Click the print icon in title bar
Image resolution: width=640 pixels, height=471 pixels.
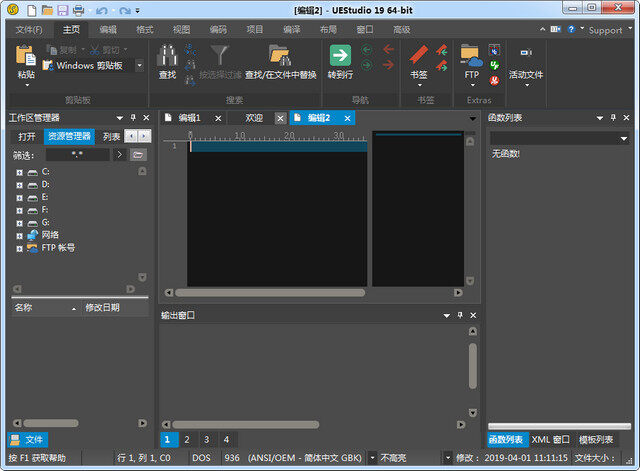78,10
